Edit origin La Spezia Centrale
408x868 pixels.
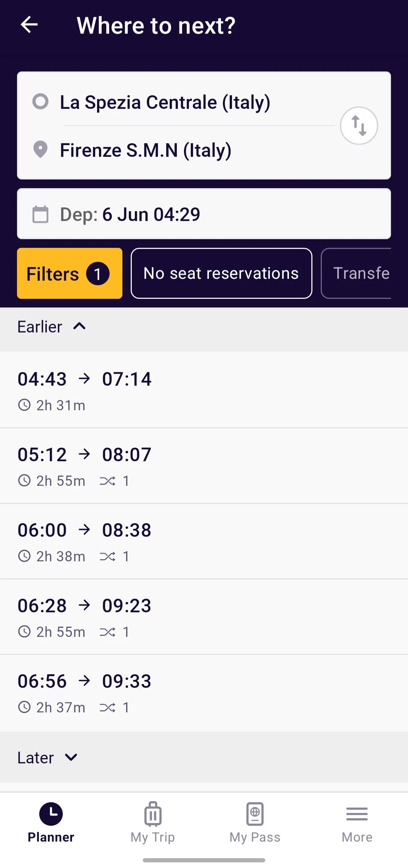pos(165,102)
